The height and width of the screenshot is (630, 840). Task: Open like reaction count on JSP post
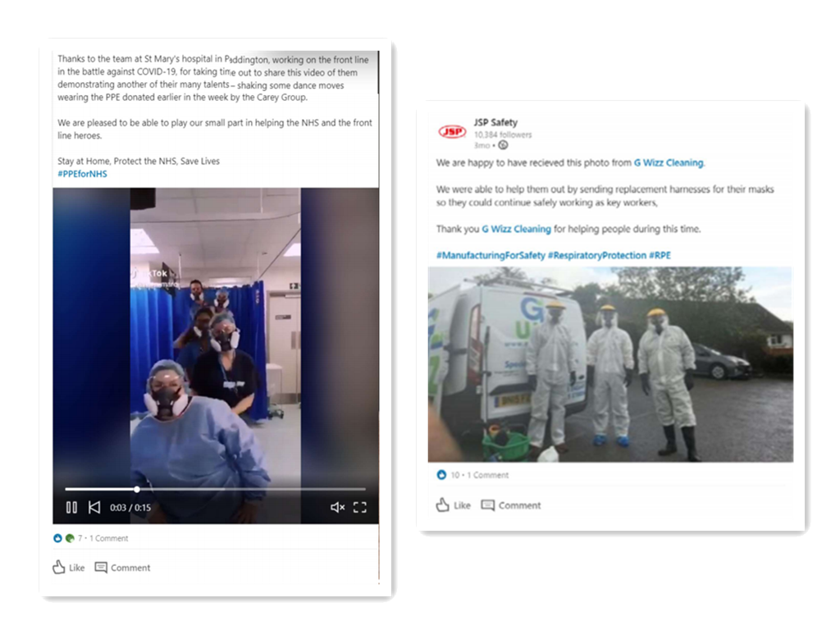pyautogui.click(x=449, y=475)
